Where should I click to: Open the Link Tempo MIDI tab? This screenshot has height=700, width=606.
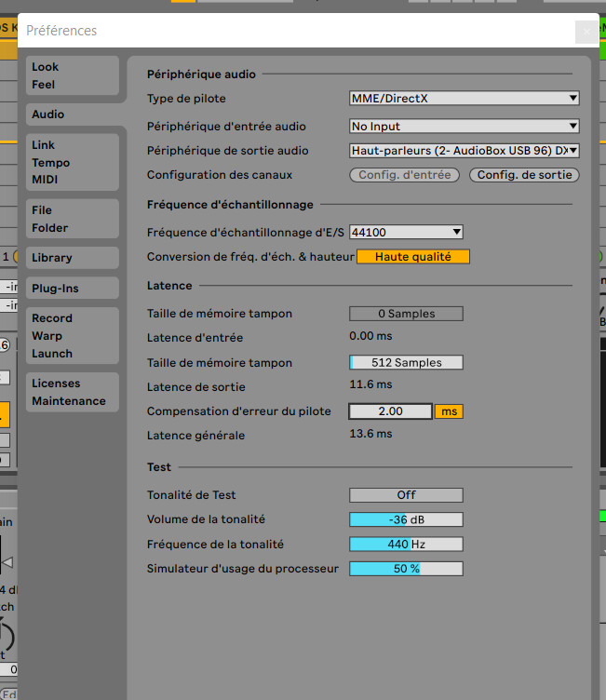click(73, 162)
